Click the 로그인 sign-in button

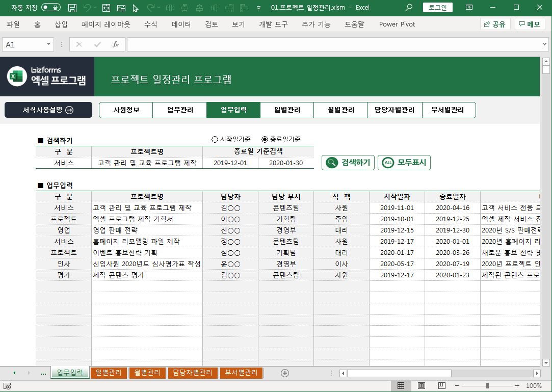[x=438, y=8]
